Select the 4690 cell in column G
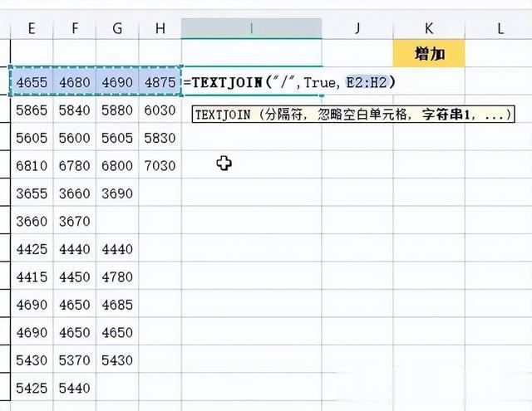 [x=117, y=82]
